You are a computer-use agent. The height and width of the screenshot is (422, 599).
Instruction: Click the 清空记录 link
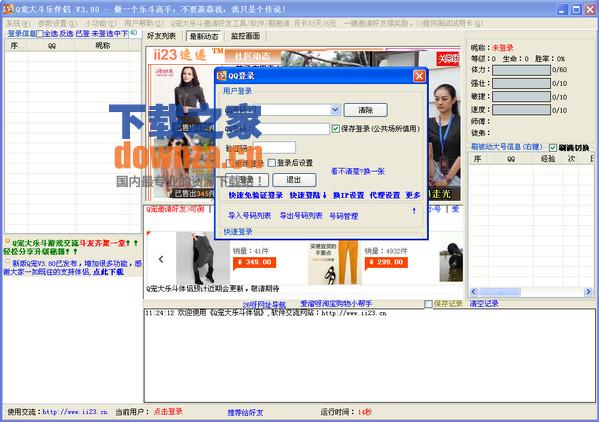(x=484, y=304)
